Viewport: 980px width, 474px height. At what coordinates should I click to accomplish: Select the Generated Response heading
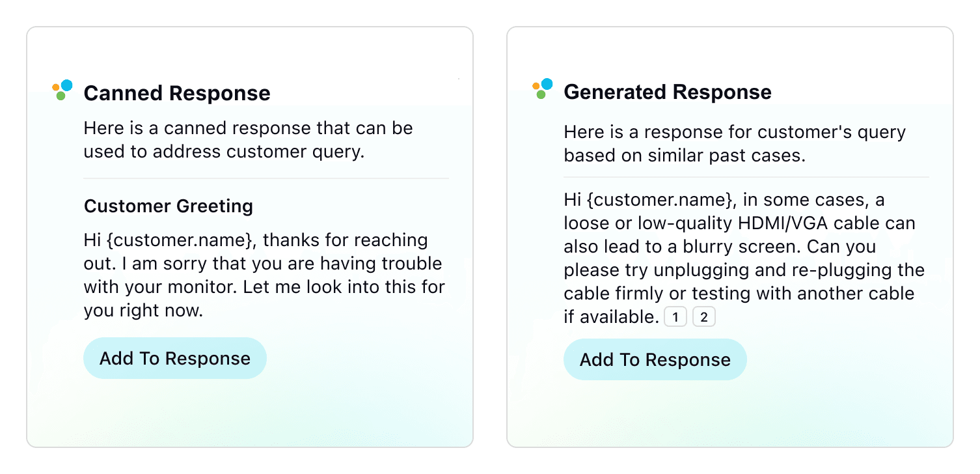pos(667,92)
